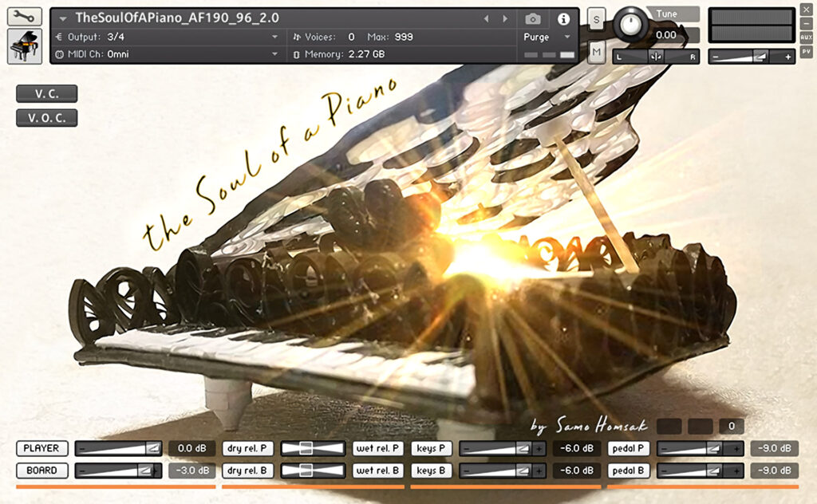Select the V. C. option
Image resolution: width=817 pixels, height=504 pixels.
tap(46, 93)
